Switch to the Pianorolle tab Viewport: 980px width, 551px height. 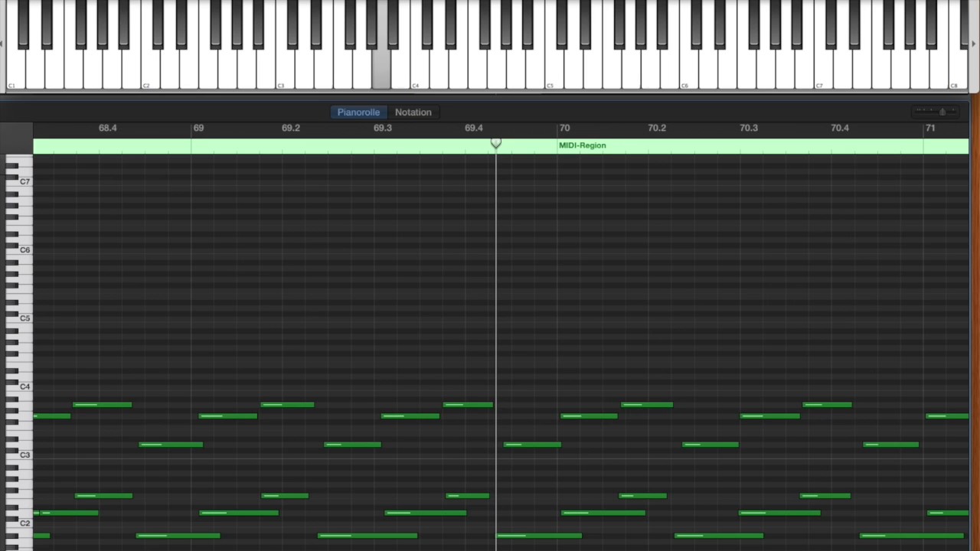(x=358, y=112)
